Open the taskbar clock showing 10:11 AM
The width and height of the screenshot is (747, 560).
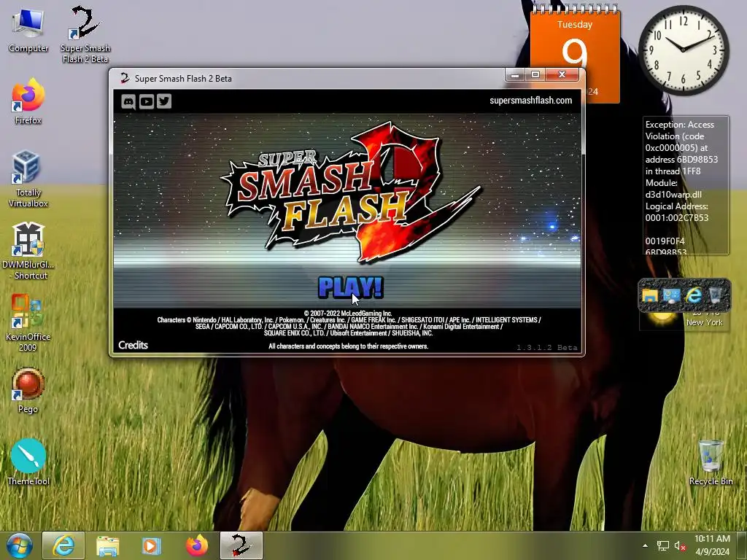pos(712,545)
